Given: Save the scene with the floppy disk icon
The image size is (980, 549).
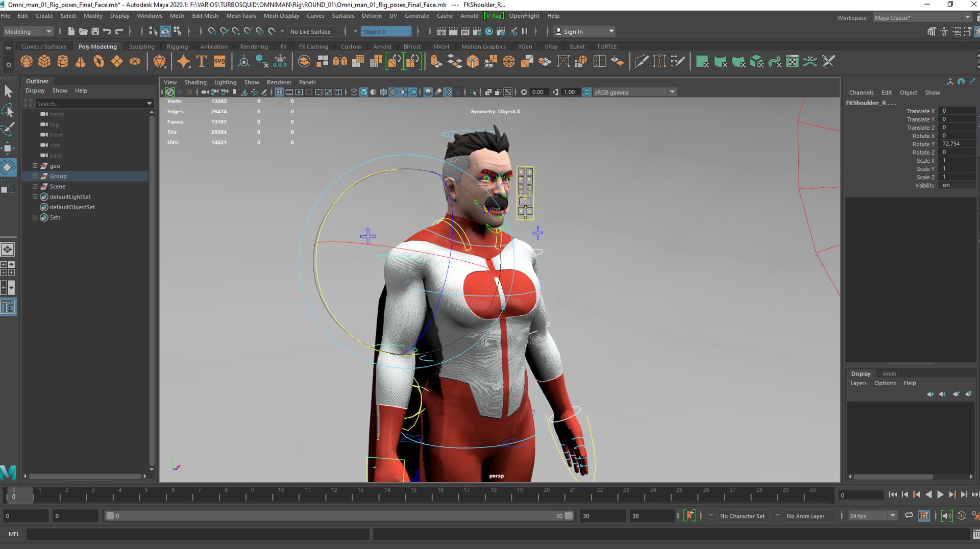Looking at the screenshot, I should (95, 32).
